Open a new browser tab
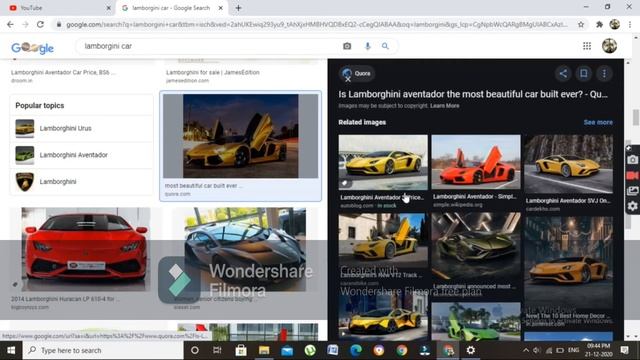This screenshot has width=640, height=360. (x=238, y=8)
